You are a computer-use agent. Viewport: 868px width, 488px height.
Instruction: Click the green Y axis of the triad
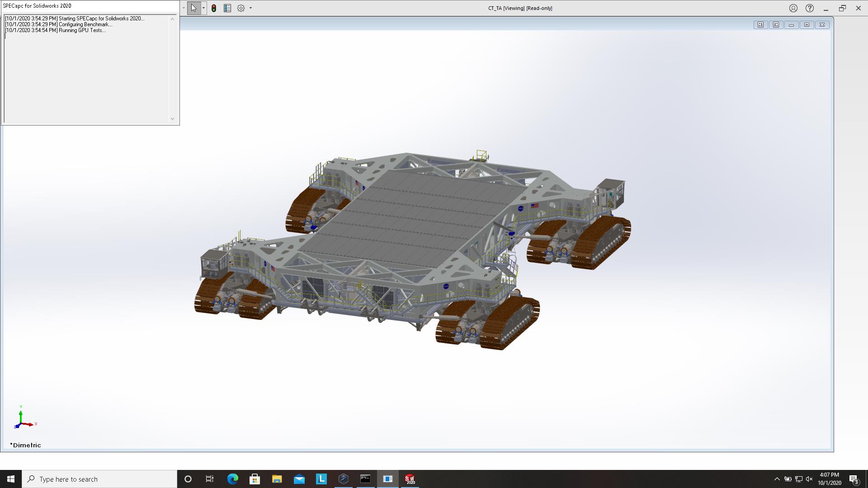[x=21, y=415]
